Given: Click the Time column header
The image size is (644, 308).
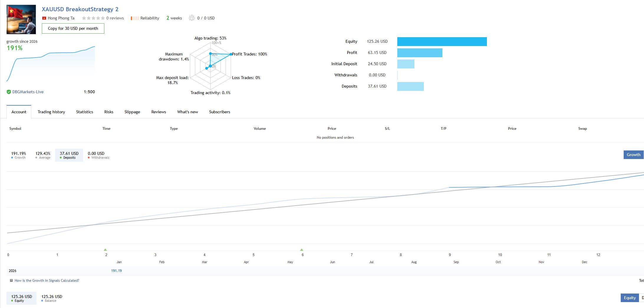Looking at the screenshot, I should click(x=106, y=129).
